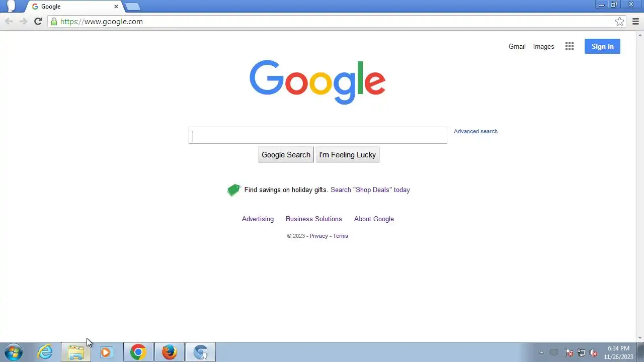The height and width of the screenshot is (362, 644).
Task: Click the Google Search button
Action: [x=286, y=155]
